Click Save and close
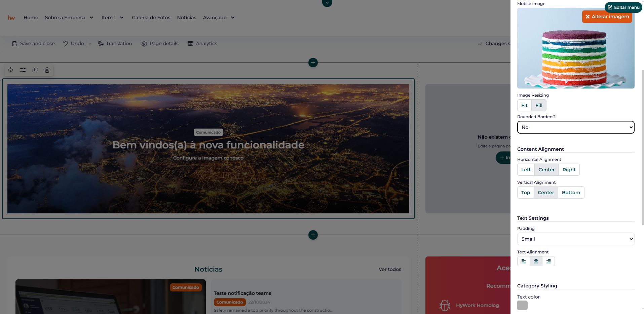This screenshot has width=644, height=314. pyautogui.click(x=33, y=43)
